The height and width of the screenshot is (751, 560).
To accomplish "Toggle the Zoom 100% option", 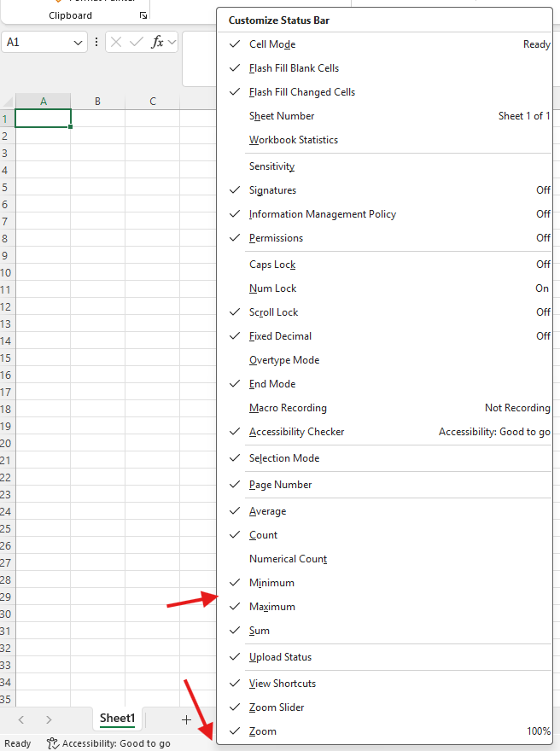I will (384, 731).
